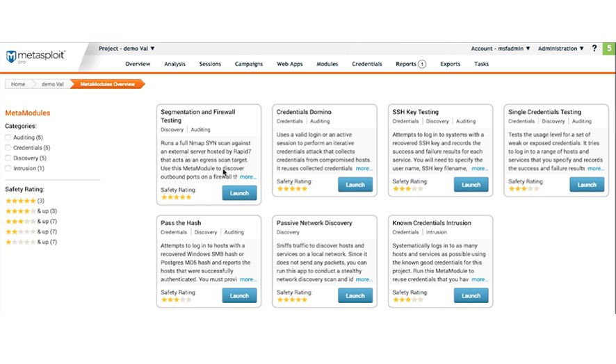Filter by four stars & up rating
Image resolution: width=616 pixels, height=364 pixels.
[20, 210]
